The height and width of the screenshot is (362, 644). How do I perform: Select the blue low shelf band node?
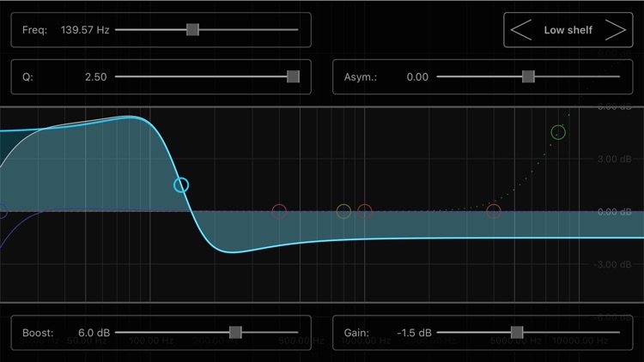(x=181, y=185)
